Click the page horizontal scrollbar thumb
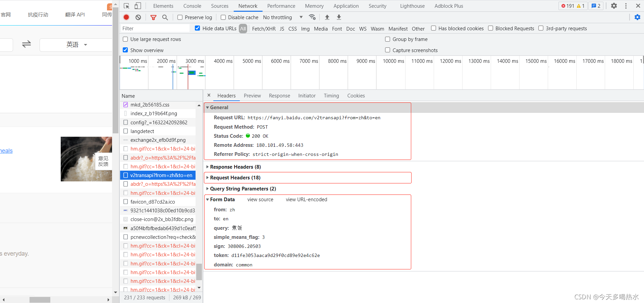The image size is (644, 303). coord(40,300)
